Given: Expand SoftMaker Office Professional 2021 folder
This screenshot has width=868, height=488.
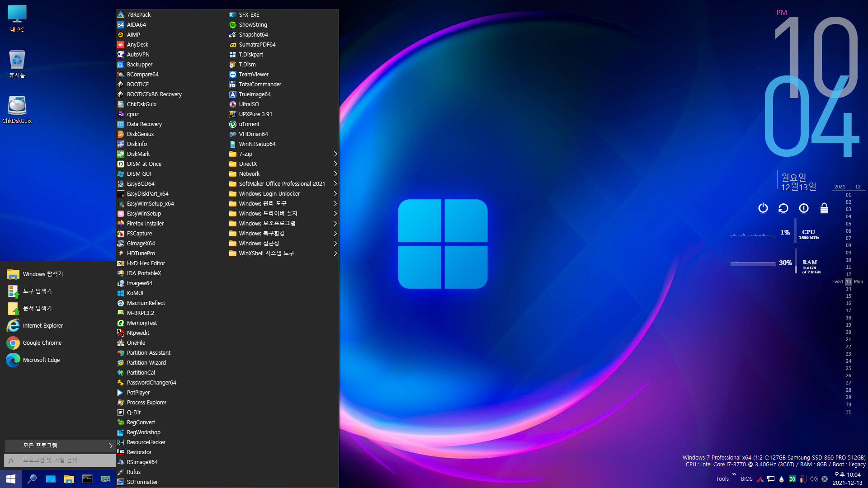Looking at the screenshot, I should click(283, 184).
